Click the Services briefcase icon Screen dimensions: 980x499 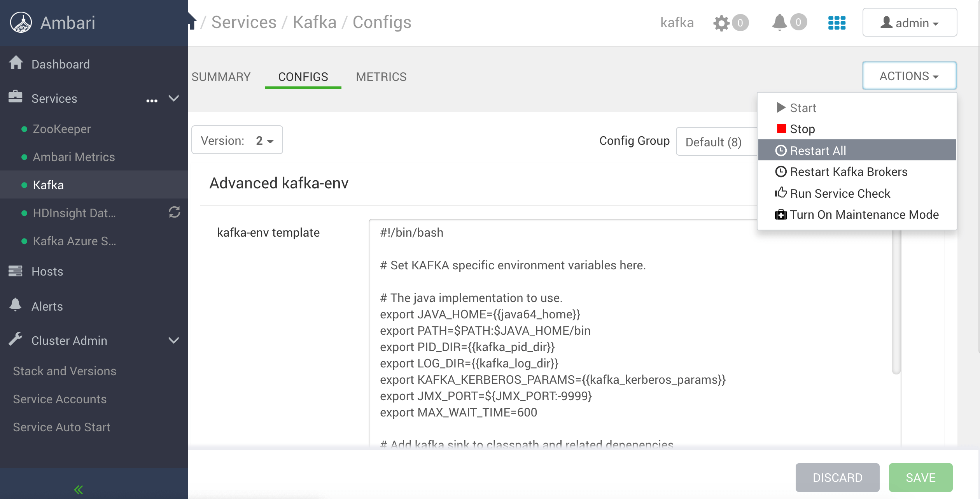pyautogui.click(x=16, y=97)
